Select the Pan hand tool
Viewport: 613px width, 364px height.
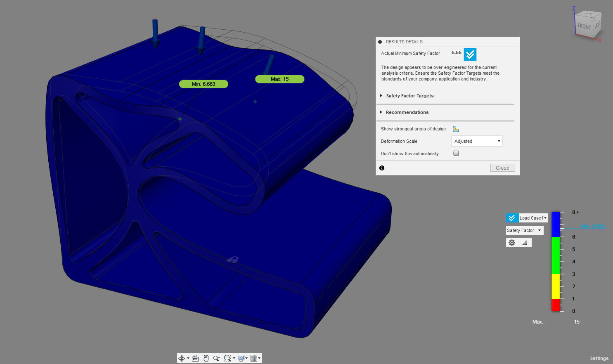pyautogui.click(x=206, y=358)
